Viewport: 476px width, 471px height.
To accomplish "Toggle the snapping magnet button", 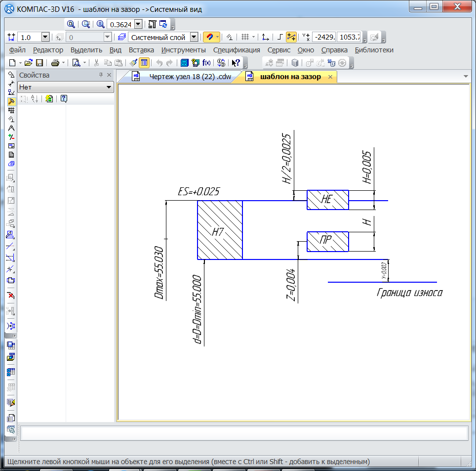I will click(x=209, y=37).
